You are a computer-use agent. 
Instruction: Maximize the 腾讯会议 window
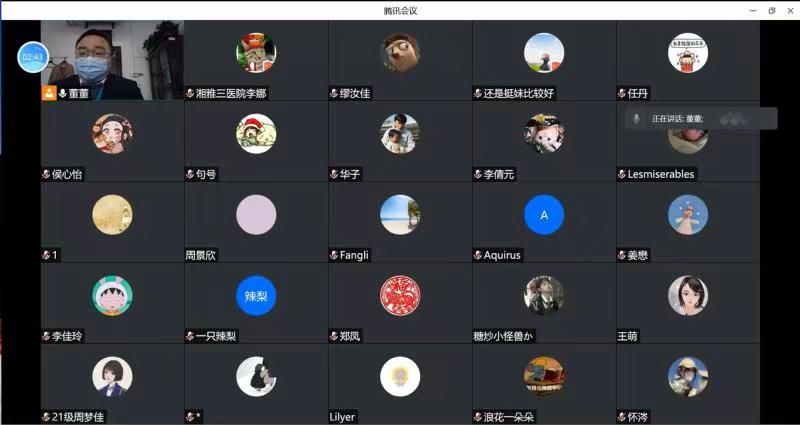[x=771, y=10]
